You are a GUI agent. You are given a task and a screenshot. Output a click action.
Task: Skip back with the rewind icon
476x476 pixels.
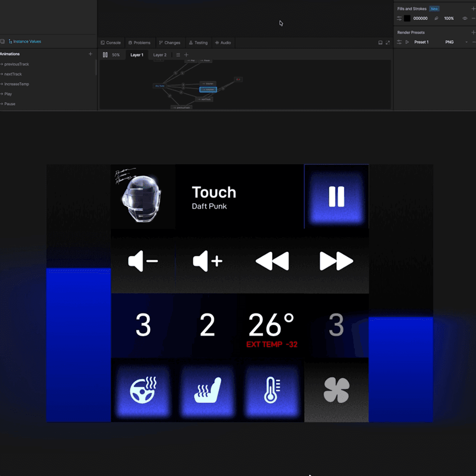[x=272, y=261]
